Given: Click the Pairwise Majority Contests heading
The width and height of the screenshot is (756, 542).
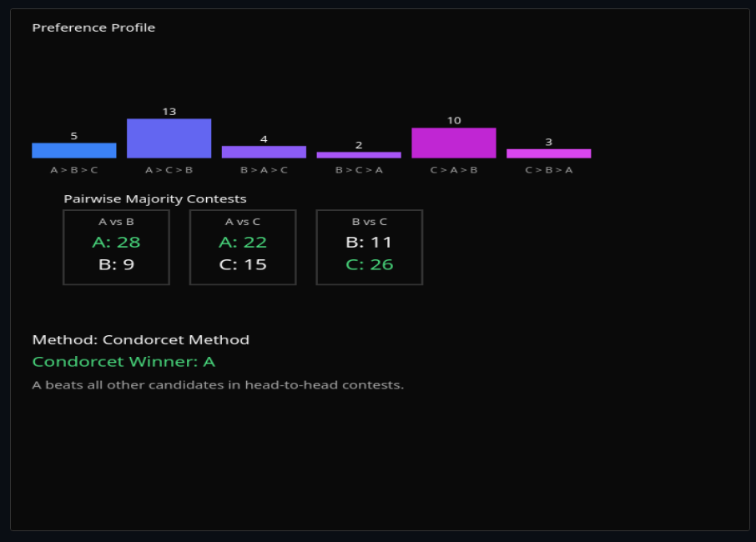Looking at the screenshot, I should coord(155,199).
